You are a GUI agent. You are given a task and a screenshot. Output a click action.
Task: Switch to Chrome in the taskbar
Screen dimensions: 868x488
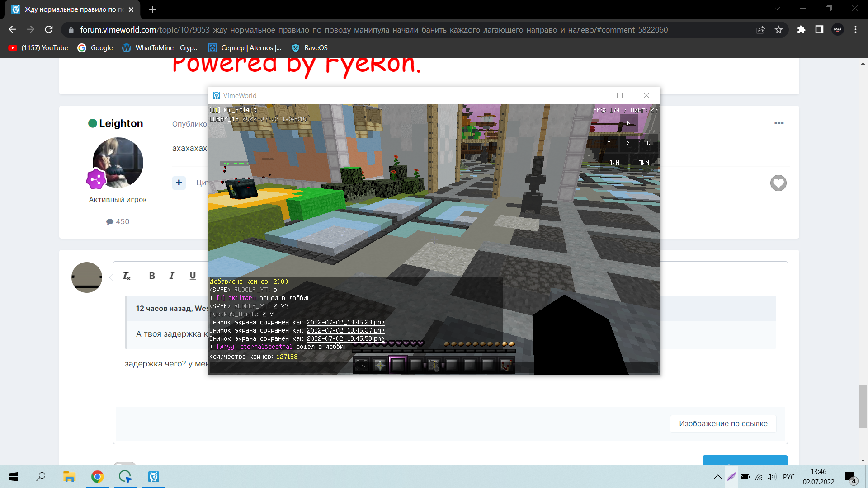click(97, 477)
